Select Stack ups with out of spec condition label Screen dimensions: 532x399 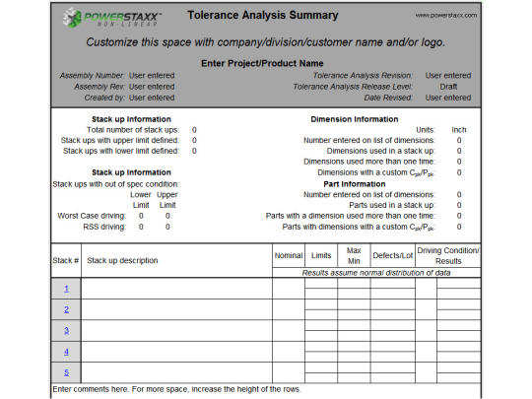click(115, 184)
